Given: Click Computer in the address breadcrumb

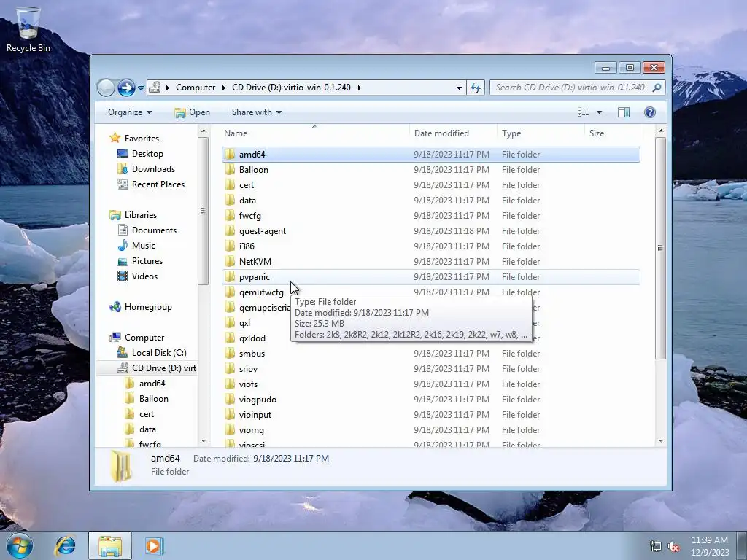Looking at the screenshot, I should coord(196,87).
